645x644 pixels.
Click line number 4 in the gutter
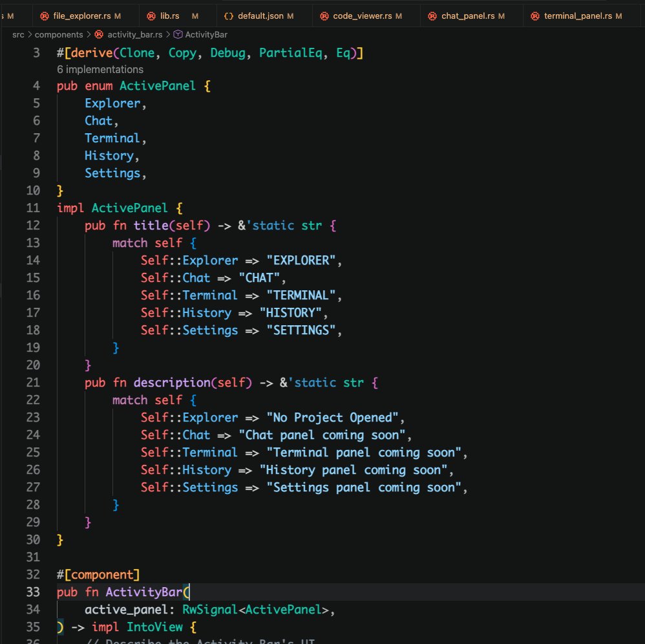36,85
